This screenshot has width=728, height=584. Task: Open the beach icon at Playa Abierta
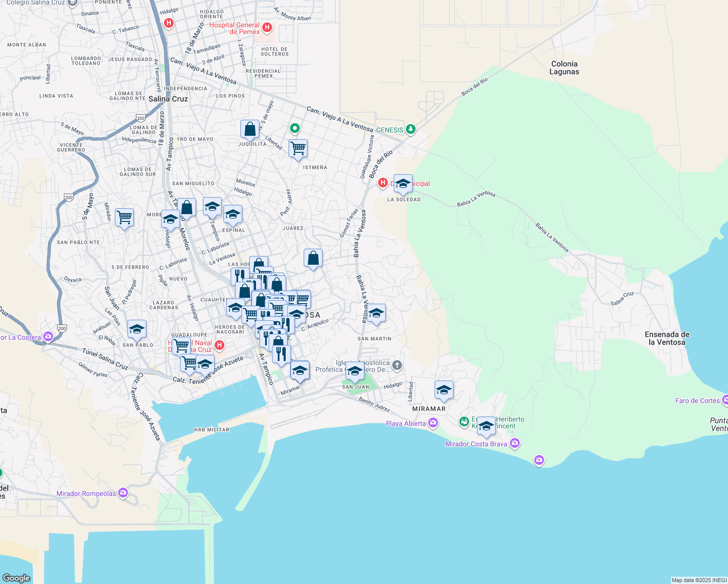433,423
